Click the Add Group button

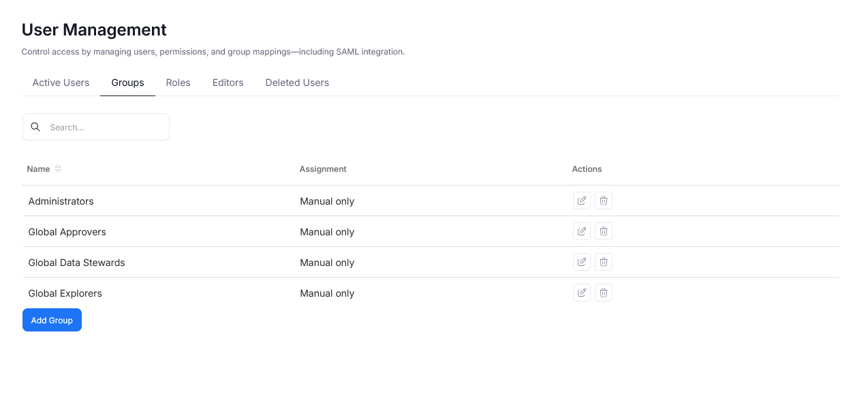point(52,320)
